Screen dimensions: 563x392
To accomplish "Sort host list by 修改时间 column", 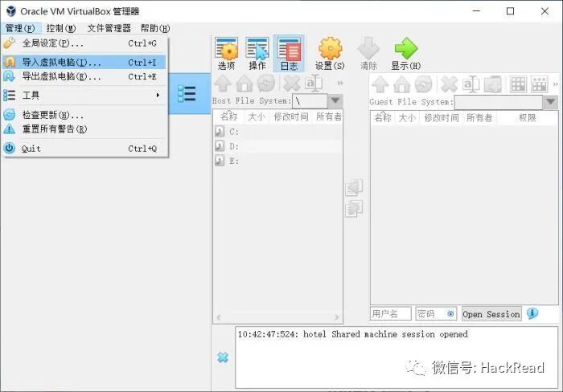I will (x=291, y=116).
